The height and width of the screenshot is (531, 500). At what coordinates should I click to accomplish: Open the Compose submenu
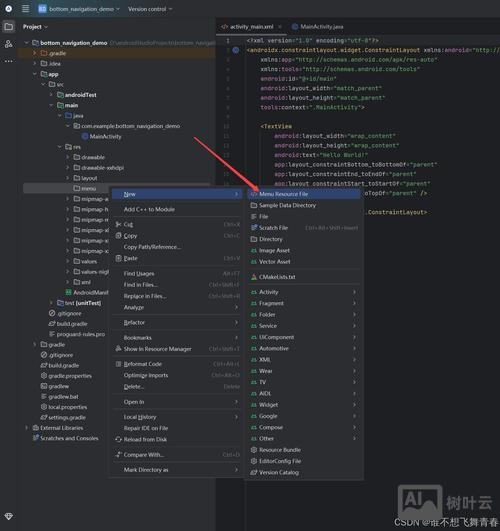[304, 427]
